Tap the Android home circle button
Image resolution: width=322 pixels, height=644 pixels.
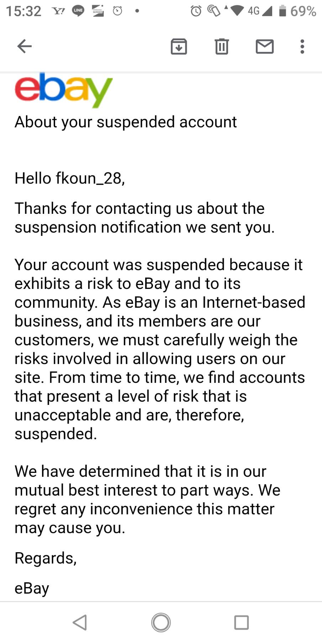point(161,622)
